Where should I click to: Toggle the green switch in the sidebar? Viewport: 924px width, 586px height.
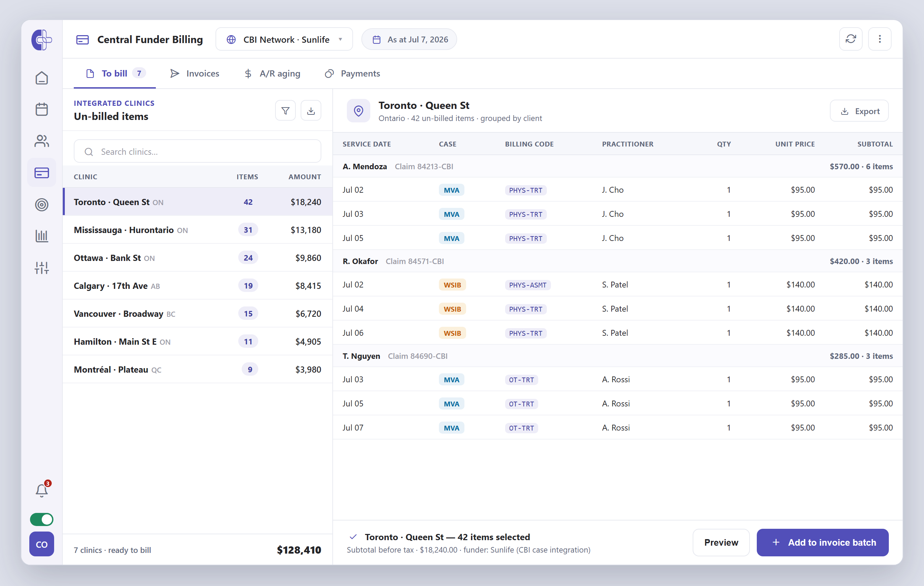[x=41, y=519]
